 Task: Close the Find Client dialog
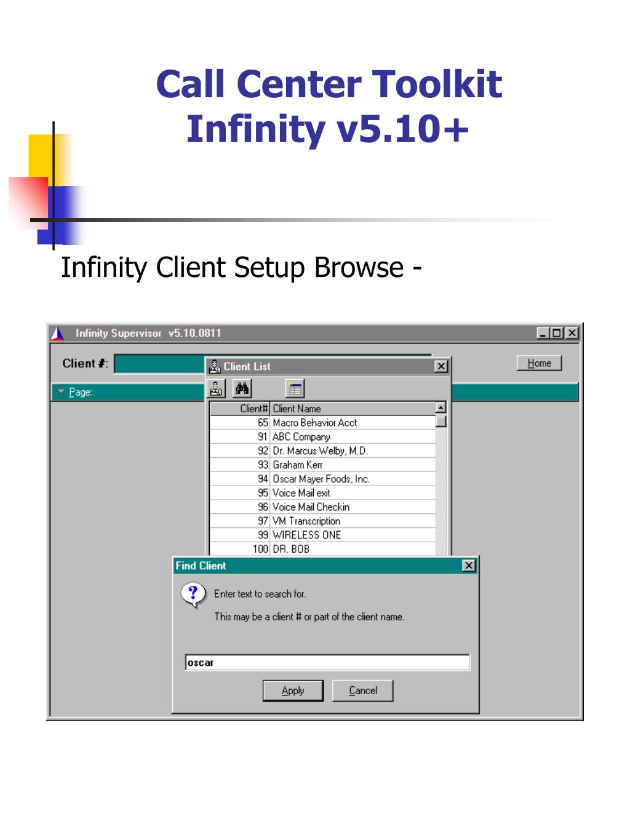(469, 566)
